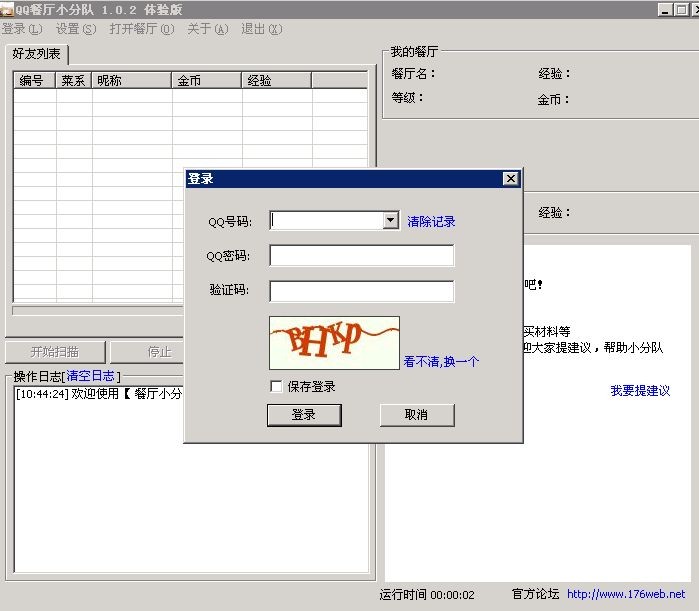Viewport: 699px width, 611px height.
Task: Click the log entry at 10:44:24
Action: [99, 394]
